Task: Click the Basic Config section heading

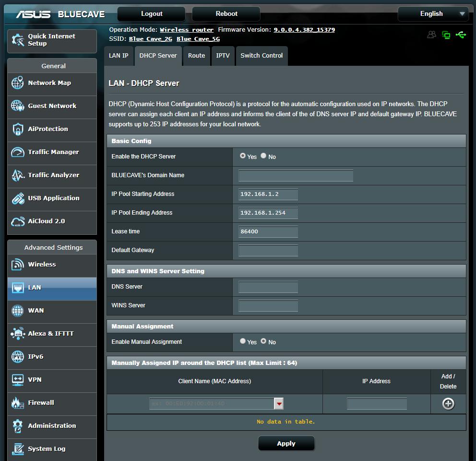Action: point(131,141)
